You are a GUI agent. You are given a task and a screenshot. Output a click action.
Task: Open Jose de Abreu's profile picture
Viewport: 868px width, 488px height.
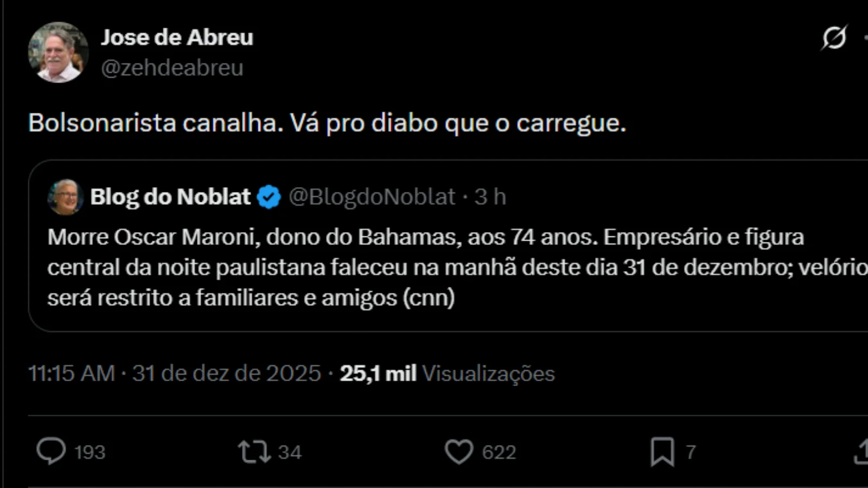58,53
